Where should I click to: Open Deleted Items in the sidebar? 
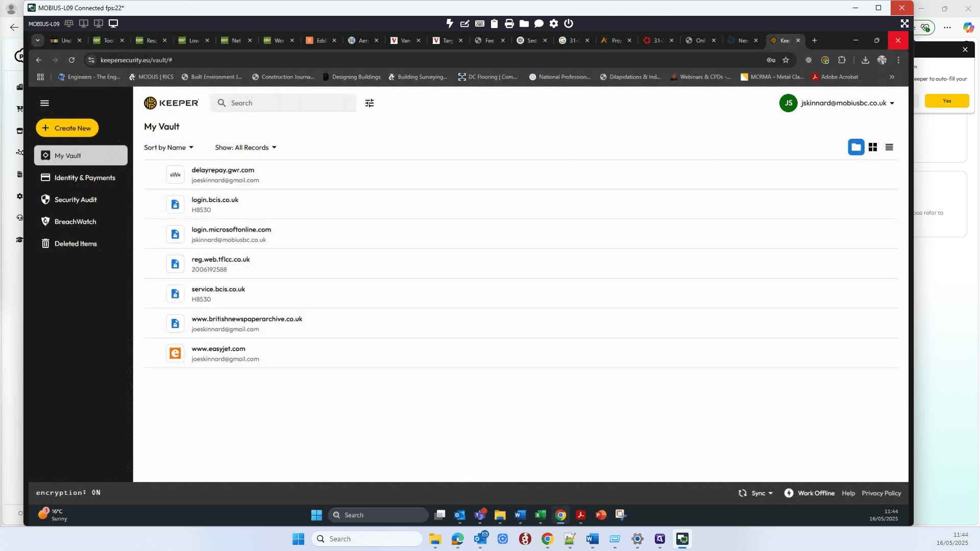click(81, 243)
